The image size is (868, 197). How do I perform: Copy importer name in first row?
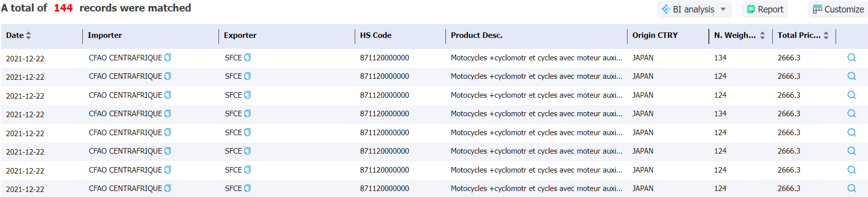168,58
